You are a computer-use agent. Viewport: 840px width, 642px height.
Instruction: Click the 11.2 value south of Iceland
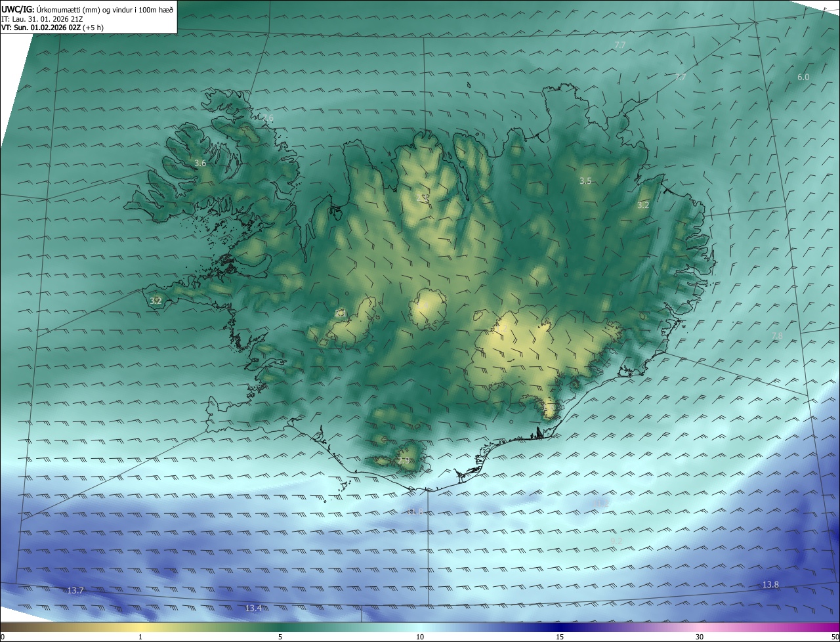(x=602, y=503)
